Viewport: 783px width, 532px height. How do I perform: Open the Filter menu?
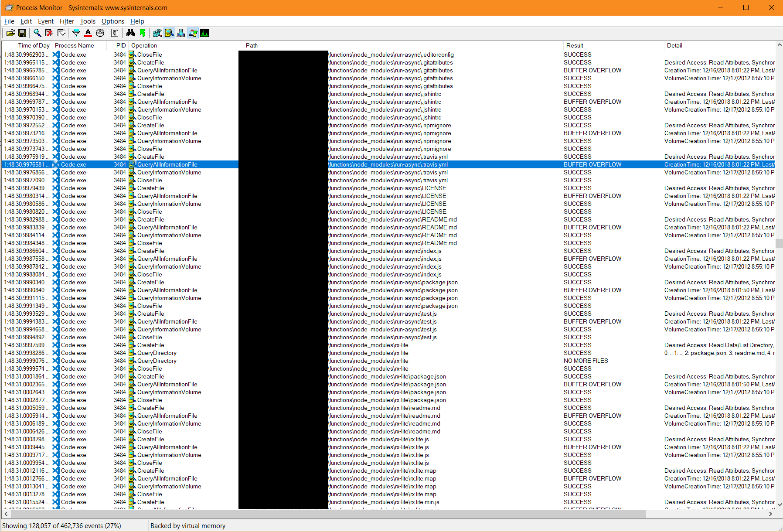tap(67, 21)
